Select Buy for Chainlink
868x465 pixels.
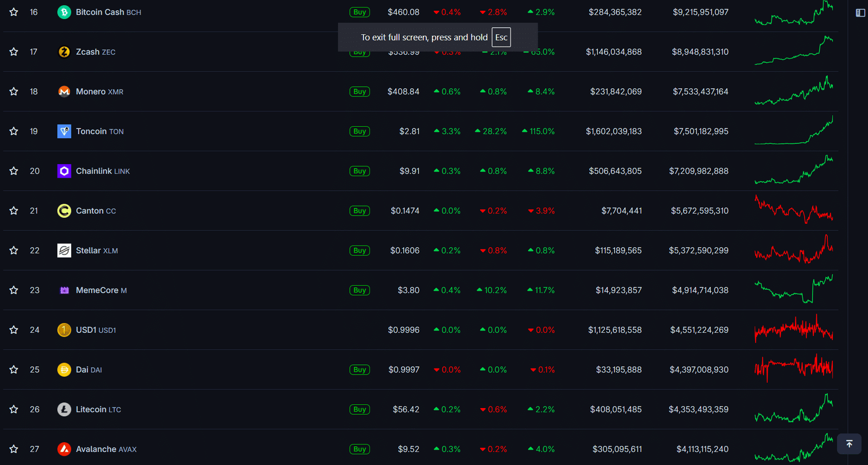coord(360,171)
